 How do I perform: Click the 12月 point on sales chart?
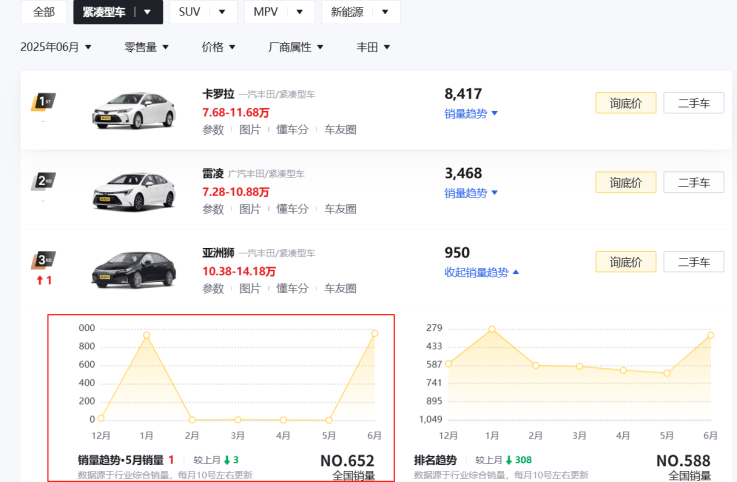(101, 418)
